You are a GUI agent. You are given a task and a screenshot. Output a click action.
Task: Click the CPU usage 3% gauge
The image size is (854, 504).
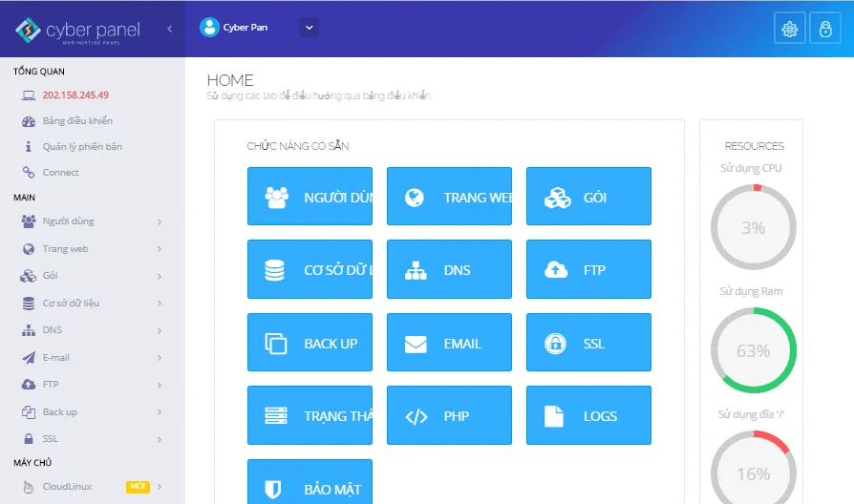pos(754,227)
